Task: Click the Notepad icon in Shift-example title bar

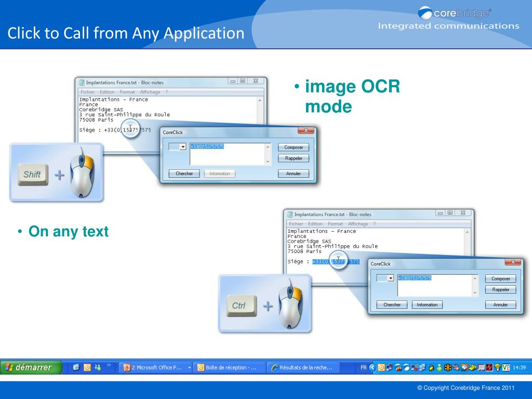Action: point(82,83)
